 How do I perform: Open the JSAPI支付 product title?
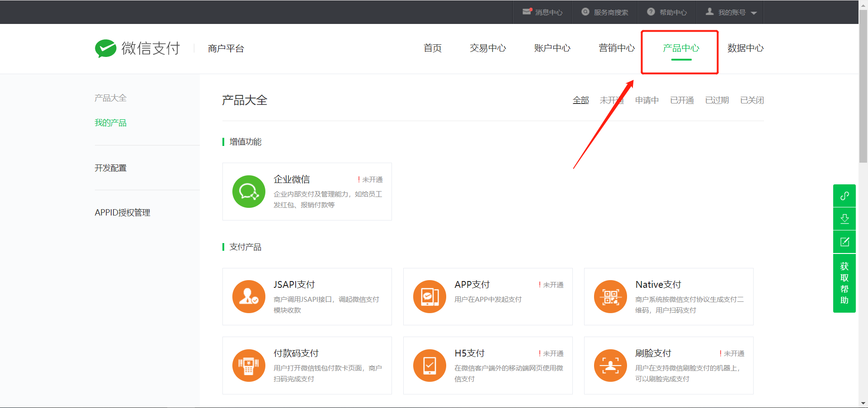pyautogui.click(x=294, y=285)
